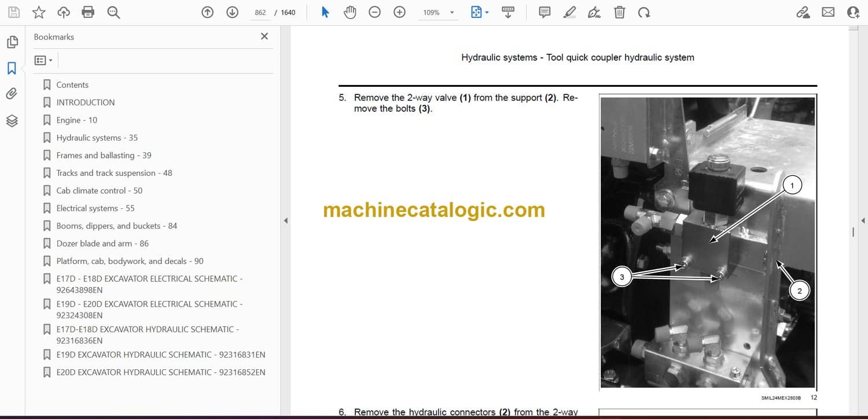Add file to starred favorites
868x419 pixels.
(x=39, y=12)
